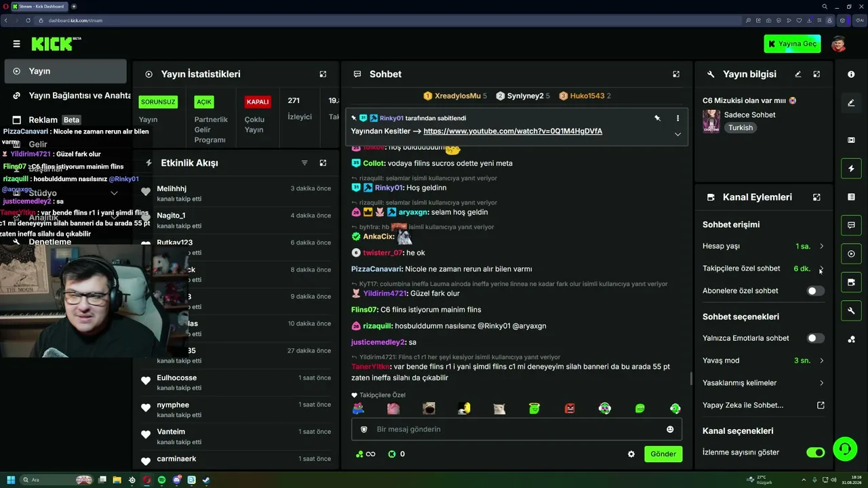Viewport: 868px width, 488px height.
Task: Open Takipçilere özel sohbet setting chevron
Action: (821, 268)
